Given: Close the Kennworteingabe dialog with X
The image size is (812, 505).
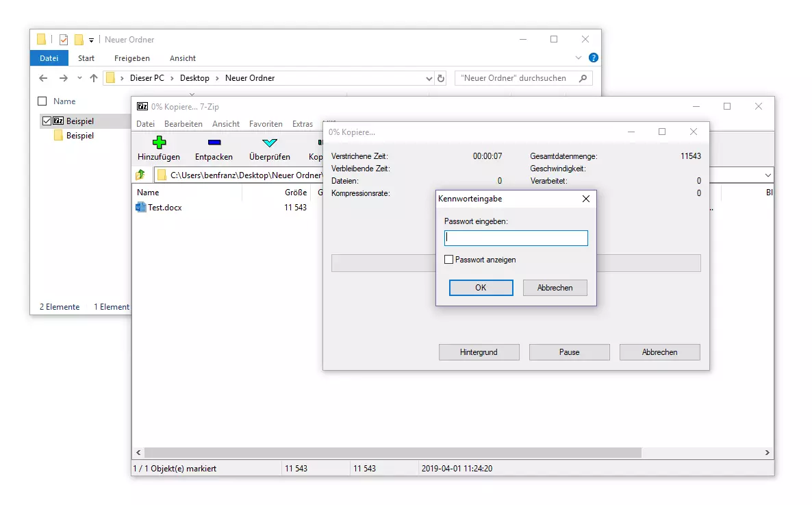Looking at the screenshot, I should point(585,199).
